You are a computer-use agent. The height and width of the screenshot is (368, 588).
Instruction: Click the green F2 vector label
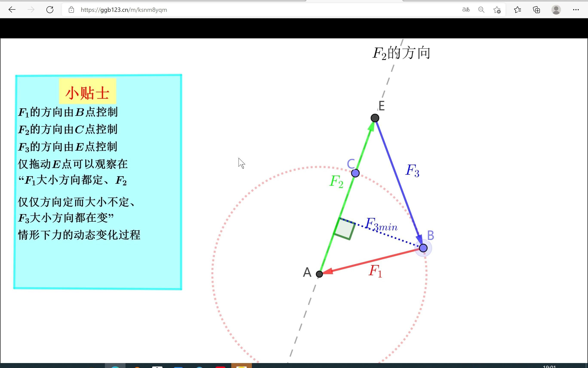336,181
